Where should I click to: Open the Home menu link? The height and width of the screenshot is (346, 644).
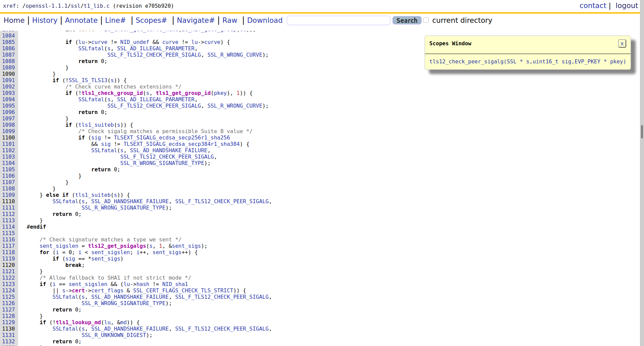pyautogui.click(x=14, y=20)
